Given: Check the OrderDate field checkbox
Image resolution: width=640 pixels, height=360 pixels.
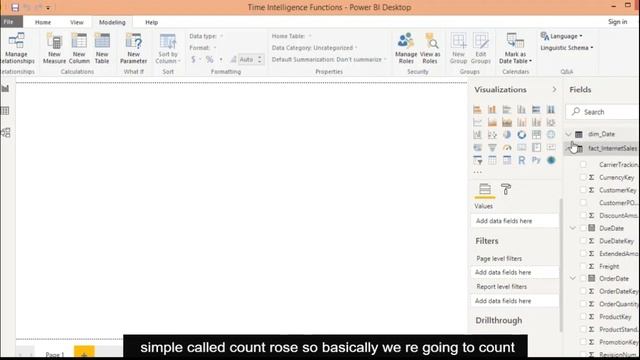Looking at the screenshot, I should (x=583, y=279).
